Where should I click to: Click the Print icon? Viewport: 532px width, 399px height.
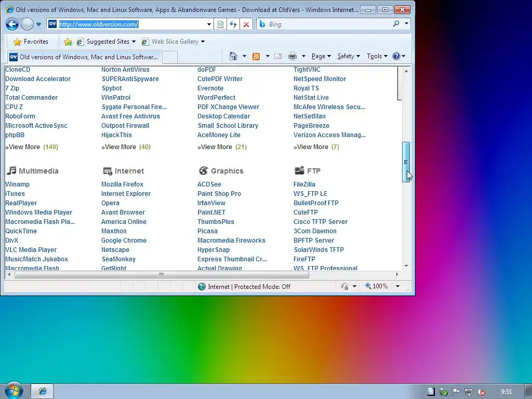point(292,56)
